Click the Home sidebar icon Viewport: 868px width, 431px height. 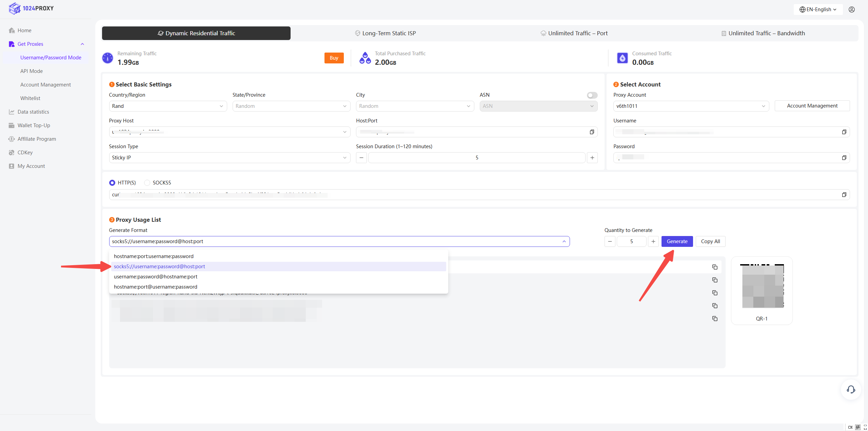coord(12,31)
